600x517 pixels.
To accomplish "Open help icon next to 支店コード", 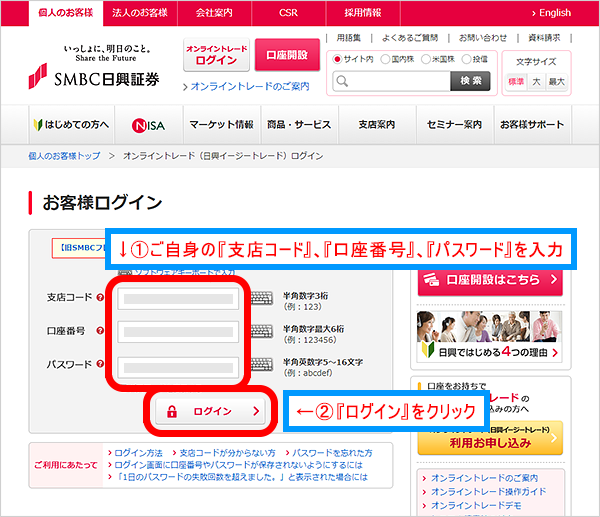I will tap(100, 297).
